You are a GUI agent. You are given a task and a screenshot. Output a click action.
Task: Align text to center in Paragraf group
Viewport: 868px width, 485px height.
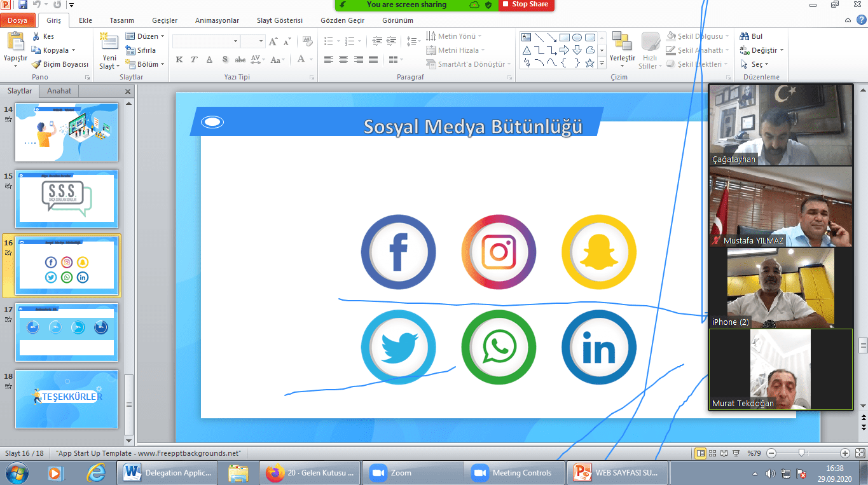click(x=343, y=60)
